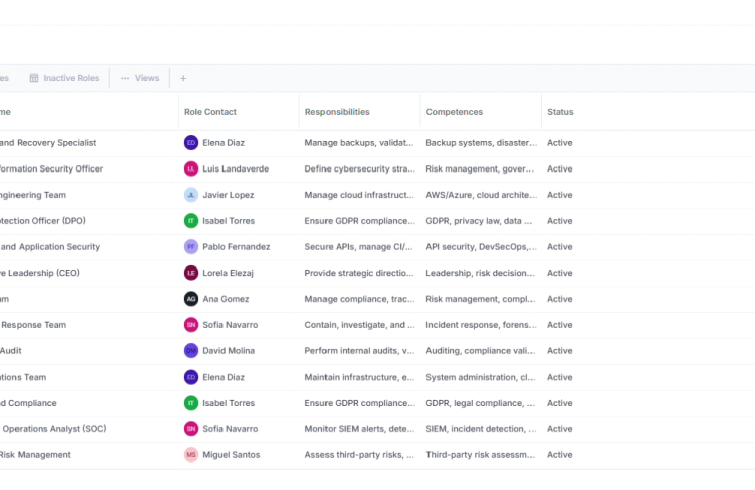Click the Active status of Risk Management row
Screen dimensions: 755x490
coord(560,455)
